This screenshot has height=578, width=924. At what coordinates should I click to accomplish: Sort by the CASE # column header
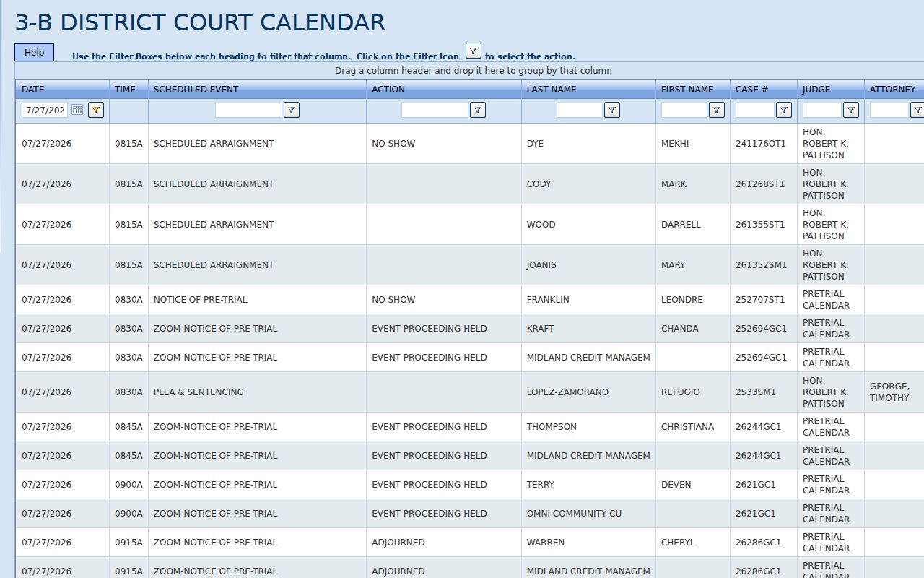pyautogui.click(x=751, y=90)
